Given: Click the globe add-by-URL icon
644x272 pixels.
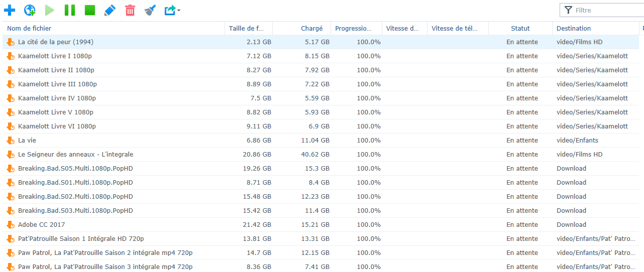Looking at the screenshot, I should pyautogui.click(x=30, y=10).
